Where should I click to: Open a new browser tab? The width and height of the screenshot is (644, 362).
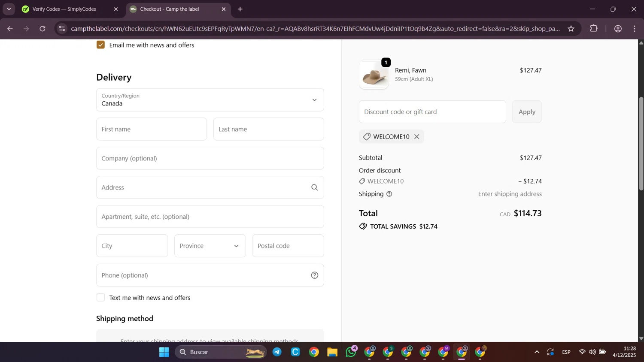[x=240, y=9]
